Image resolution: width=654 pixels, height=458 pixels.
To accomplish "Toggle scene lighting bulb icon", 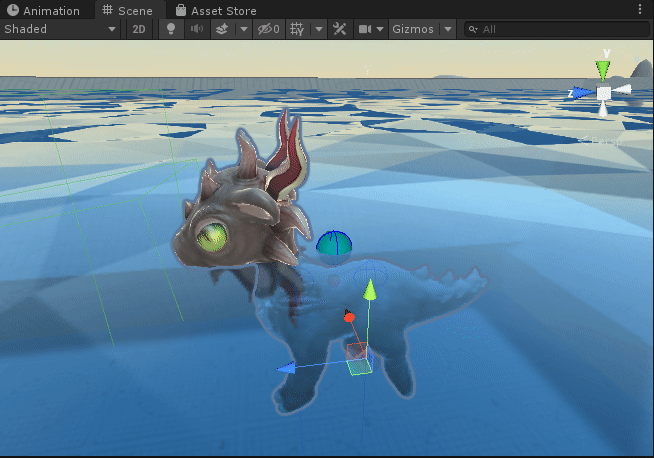I will coord(171,29).
